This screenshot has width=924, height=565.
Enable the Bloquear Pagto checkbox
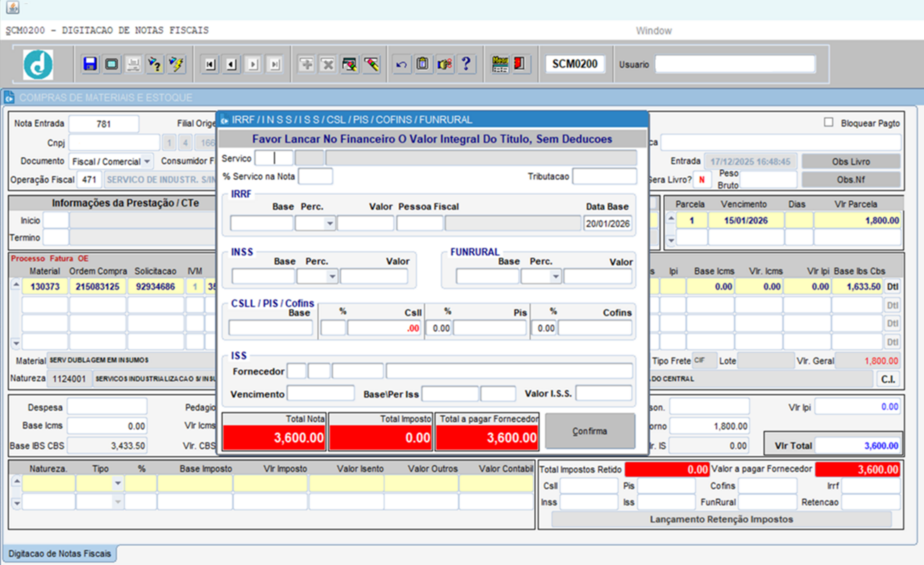(829, 123)
